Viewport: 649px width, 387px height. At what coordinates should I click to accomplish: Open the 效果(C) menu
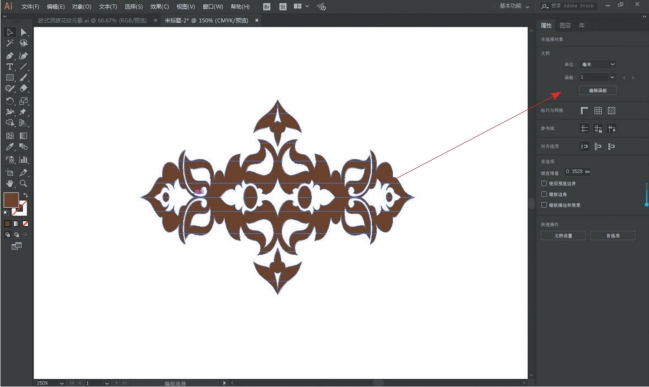(159, 7)
